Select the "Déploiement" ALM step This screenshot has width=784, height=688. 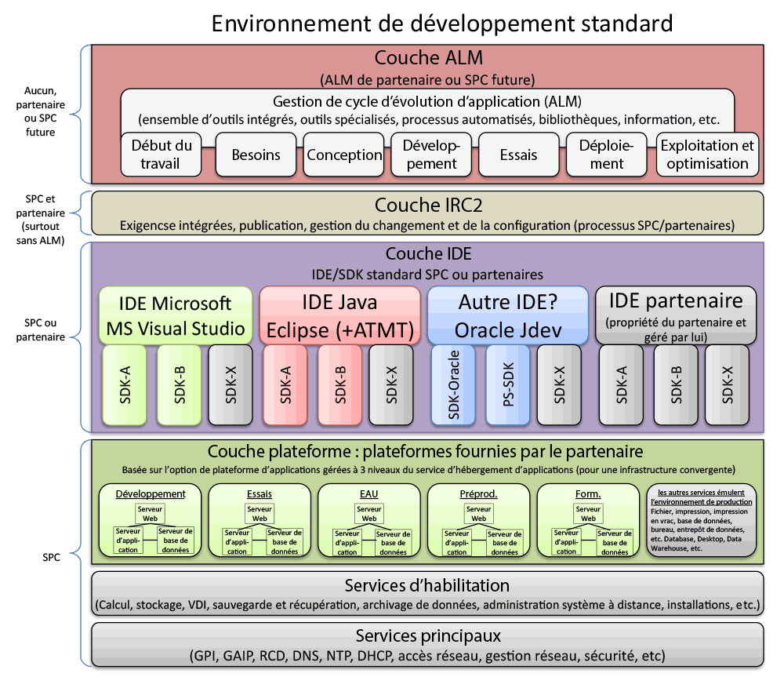click(607, 155)
